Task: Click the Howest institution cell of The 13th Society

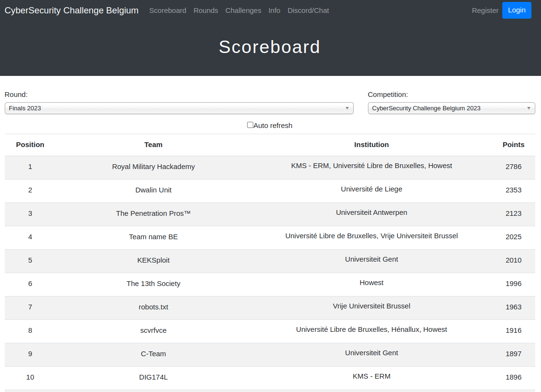Action: click(x=371, y=283)
